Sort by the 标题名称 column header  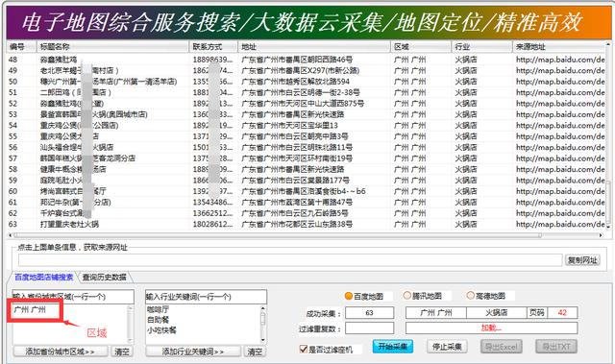coord(112,47)
